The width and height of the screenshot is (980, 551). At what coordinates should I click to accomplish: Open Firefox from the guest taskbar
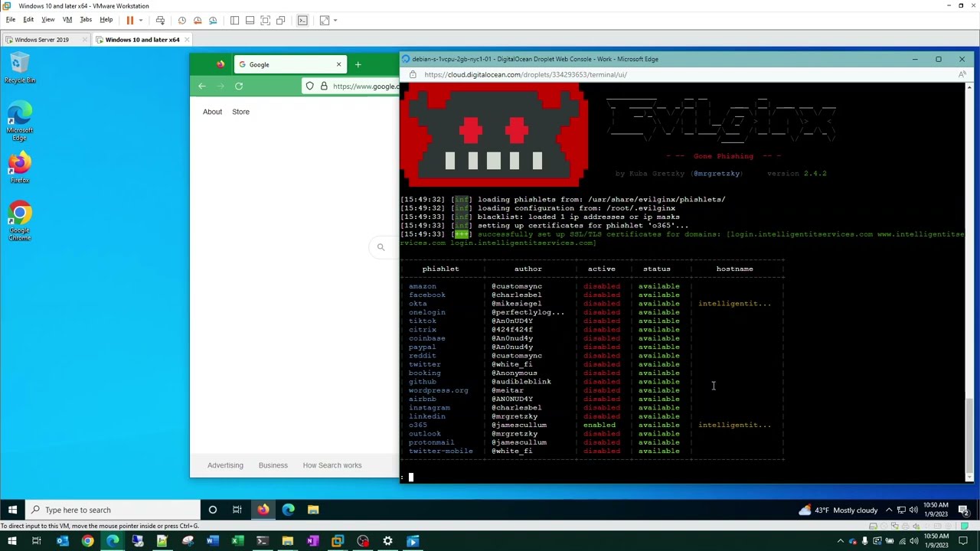[263, 510]
